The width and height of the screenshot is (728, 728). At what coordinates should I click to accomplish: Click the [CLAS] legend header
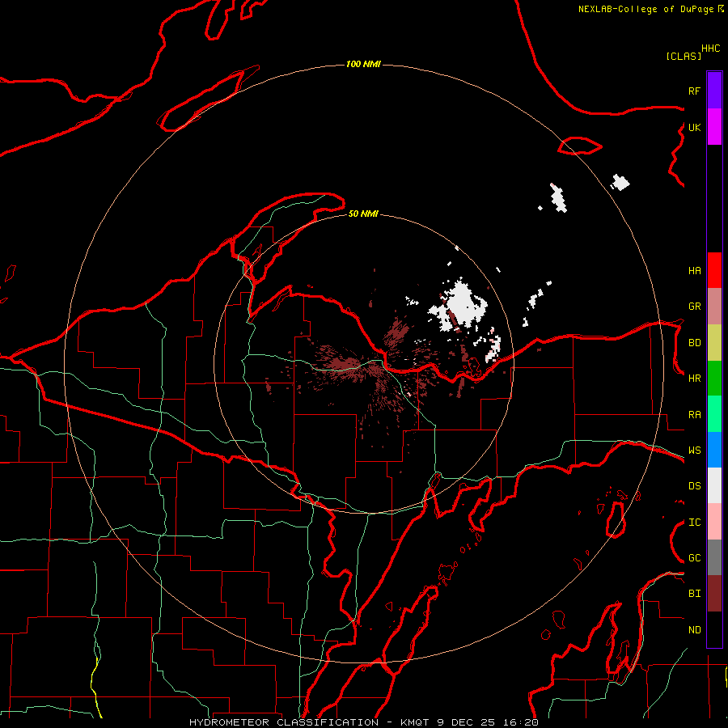coord(684,56)
